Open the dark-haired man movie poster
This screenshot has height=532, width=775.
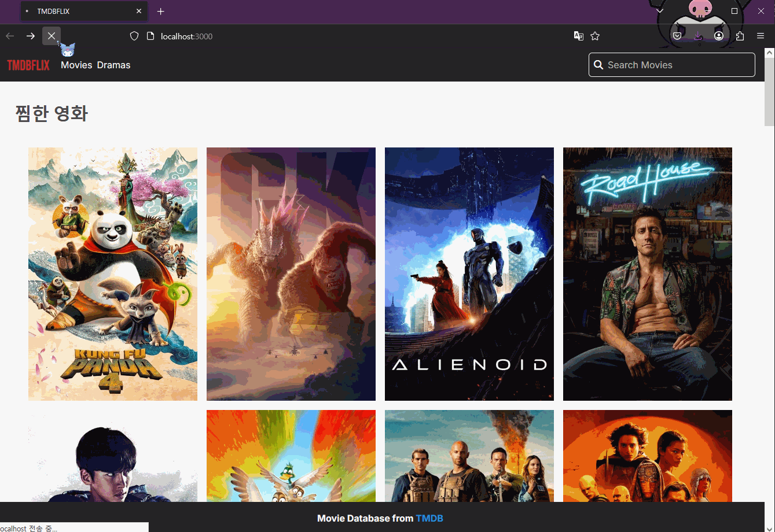(x=113, y=456)
